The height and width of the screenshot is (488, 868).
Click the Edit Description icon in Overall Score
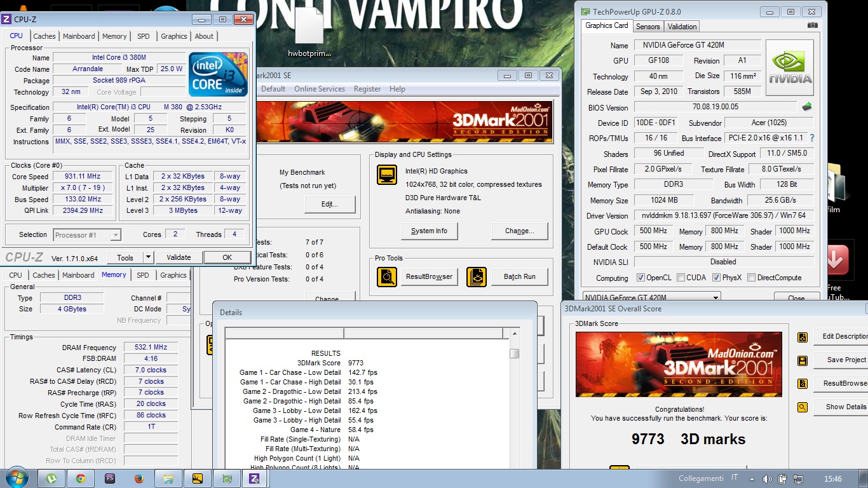[803, 337]
